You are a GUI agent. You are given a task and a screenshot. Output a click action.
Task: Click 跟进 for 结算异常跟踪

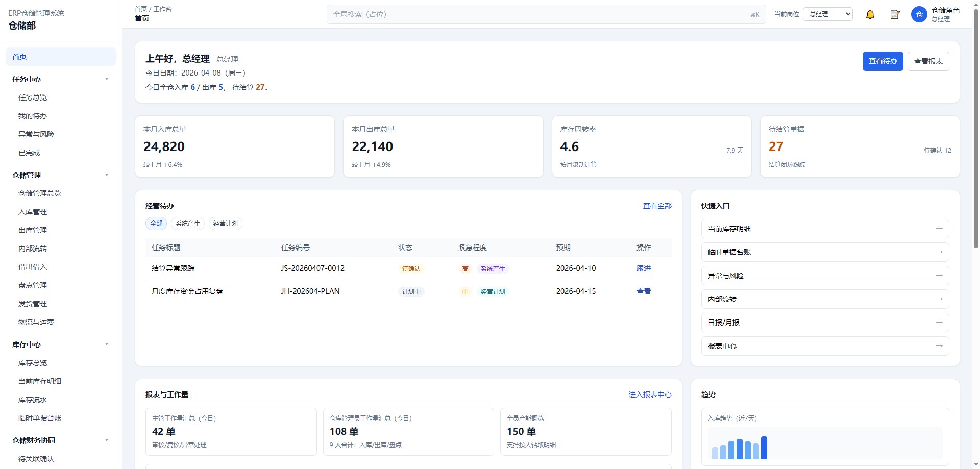(x=644, y=268)
